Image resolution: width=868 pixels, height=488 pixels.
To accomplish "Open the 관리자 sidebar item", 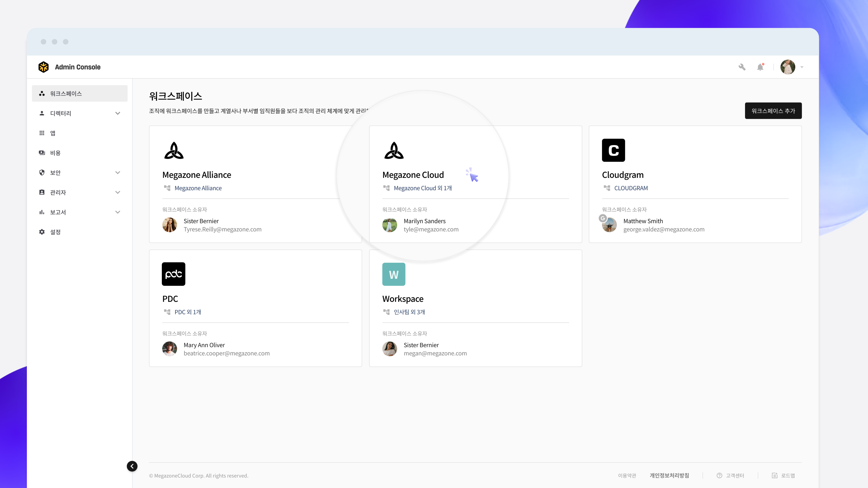I will (x=80, y=192).
